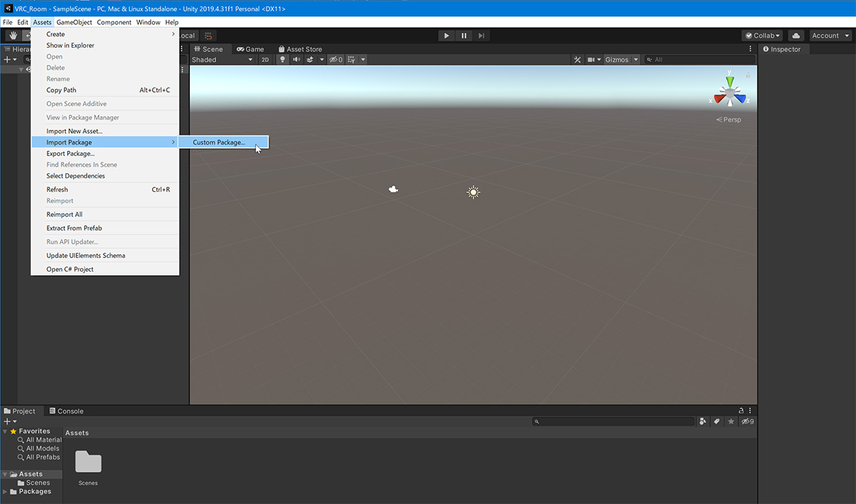Click the Directional Light sun gizmo
856x504 pixels.
pos(473,192)
